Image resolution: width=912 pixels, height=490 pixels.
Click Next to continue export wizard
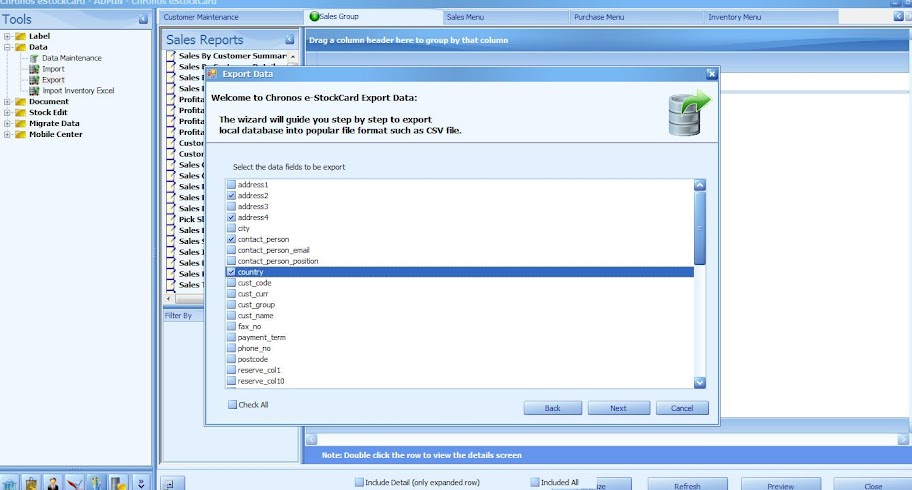618,408
